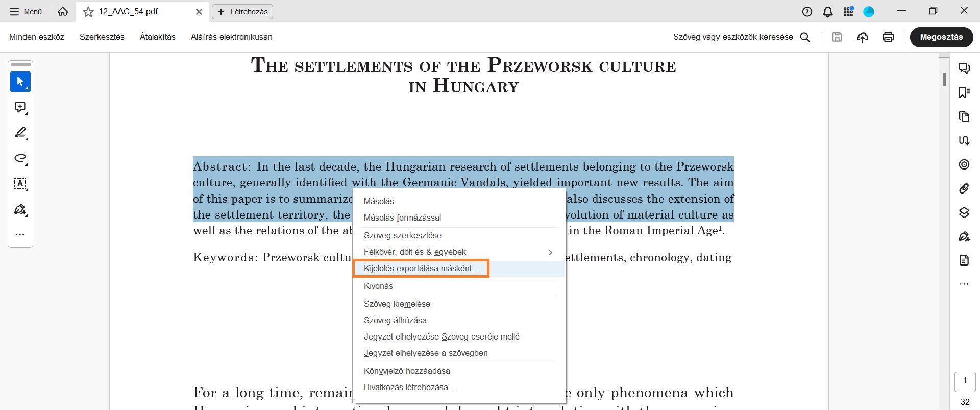The image size is (980, 410).
Task: Open the bookmarks panel icon
Action: coord(964,92)
